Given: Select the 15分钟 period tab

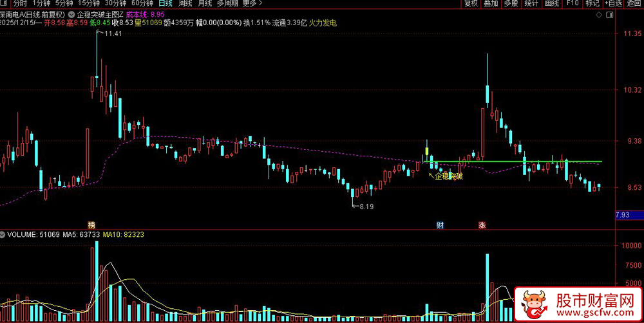Looking at the screenshot, I should pyautogui.click(x=89, y=3).
